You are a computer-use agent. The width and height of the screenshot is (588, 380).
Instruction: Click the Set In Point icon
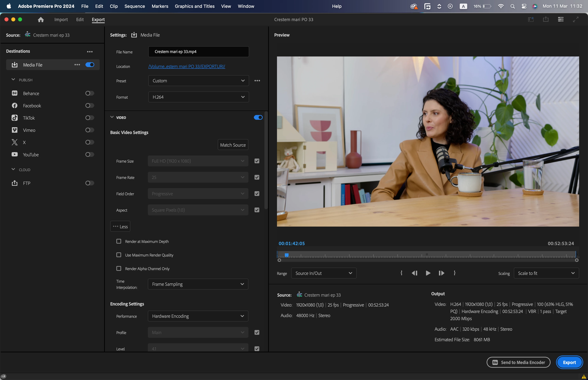tap(402, 273)
